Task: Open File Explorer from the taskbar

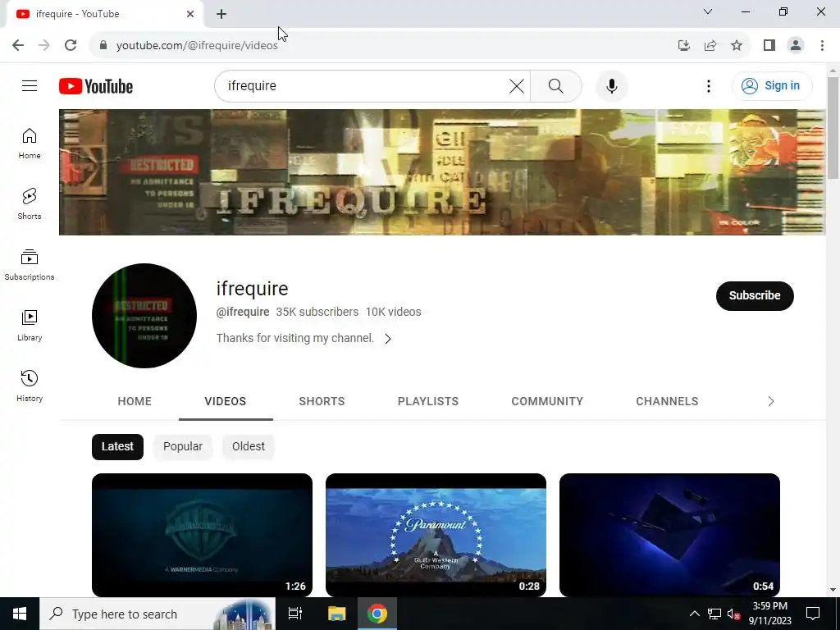Action: (x=337, y=614)
